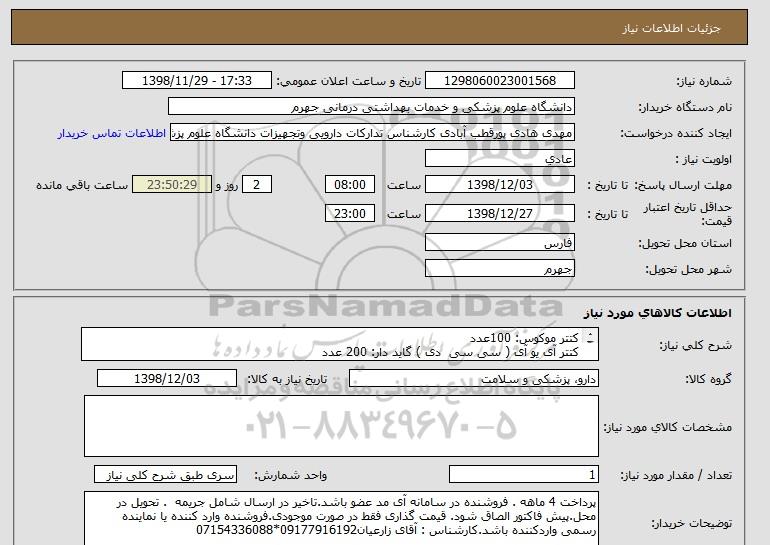Click the buyer notes text area پرداخت 4 ماهه

341,518
